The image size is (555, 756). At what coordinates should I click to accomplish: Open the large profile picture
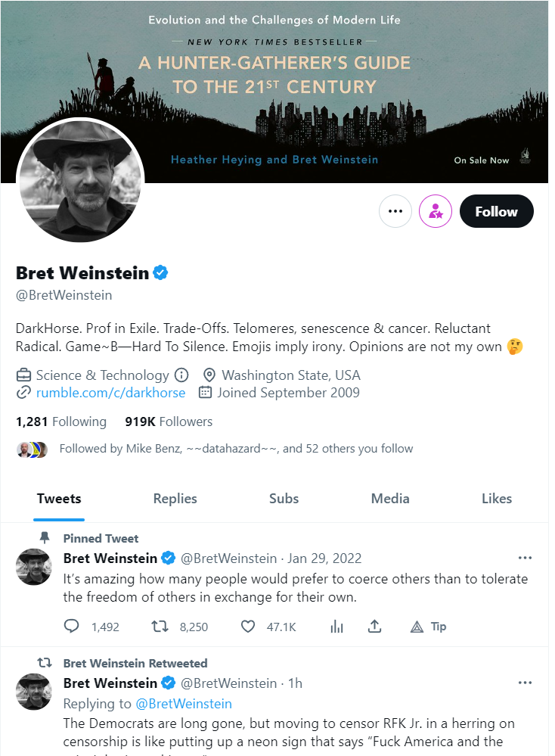[81, 181]
